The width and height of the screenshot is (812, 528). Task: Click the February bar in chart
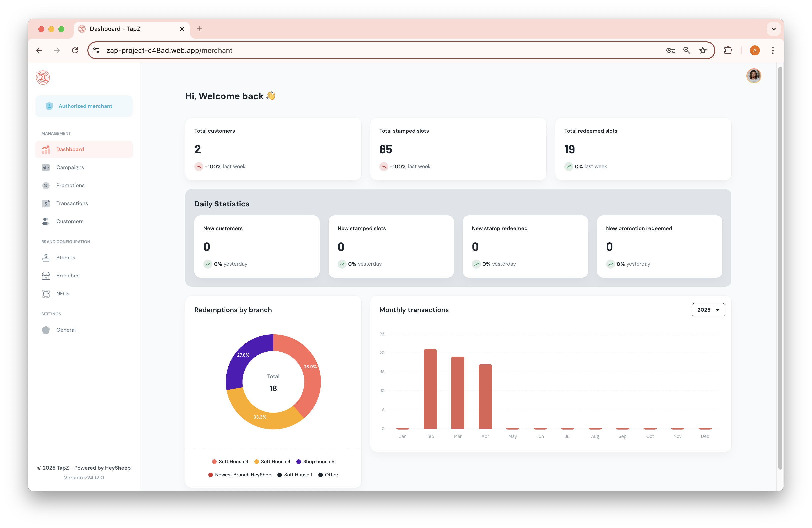(x=430, y=389)
